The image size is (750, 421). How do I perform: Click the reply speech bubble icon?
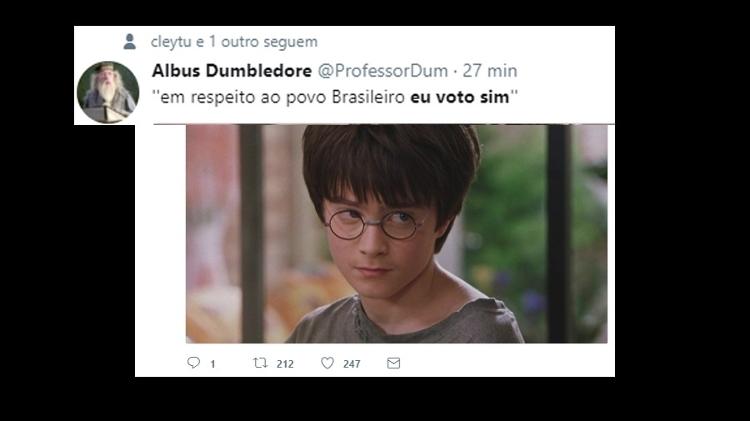pos(193,363)
